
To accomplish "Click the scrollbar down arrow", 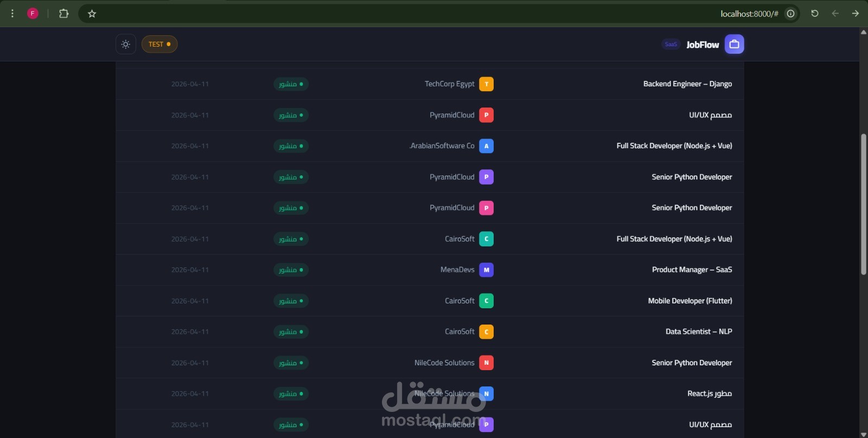I will coord(864,434).
